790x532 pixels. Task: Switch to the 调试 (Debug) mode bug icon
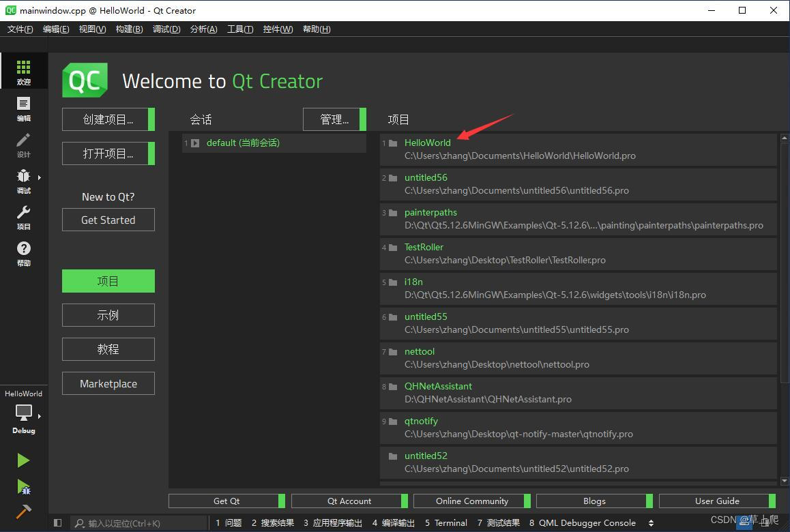click(x=24, y=181)
